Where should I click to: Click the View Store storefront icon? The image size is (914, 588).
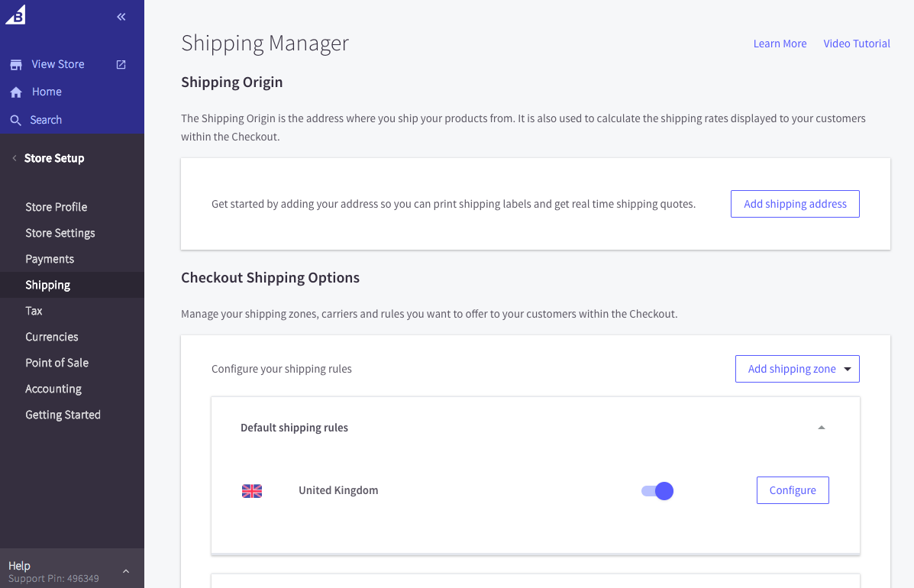16,65
